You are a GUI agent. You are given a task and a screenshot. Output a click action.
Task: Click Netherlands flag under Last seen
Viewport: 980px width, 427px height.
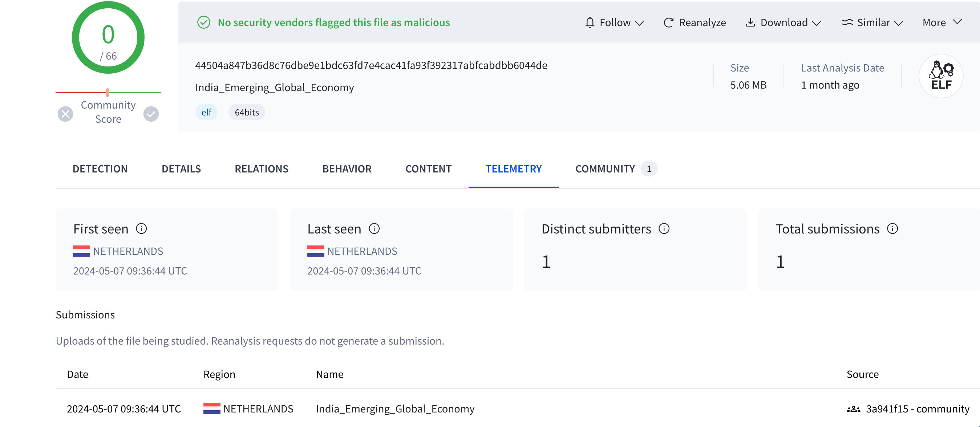(316, 251)
